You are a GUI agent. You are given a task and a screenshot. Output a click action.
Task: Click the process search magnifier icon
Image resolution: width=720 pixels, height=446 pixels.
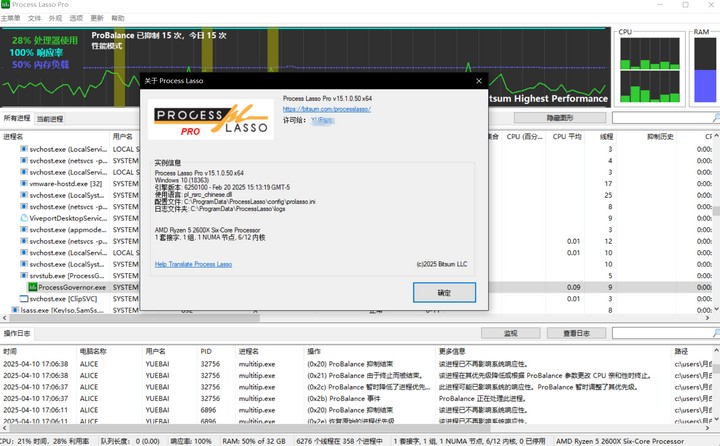coord(716,118)
